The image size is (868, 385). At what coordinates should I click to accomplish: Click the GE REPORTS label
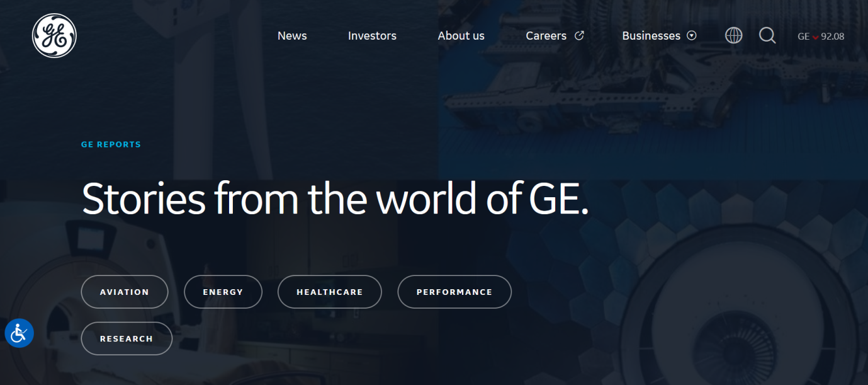[x=111, y=144]
